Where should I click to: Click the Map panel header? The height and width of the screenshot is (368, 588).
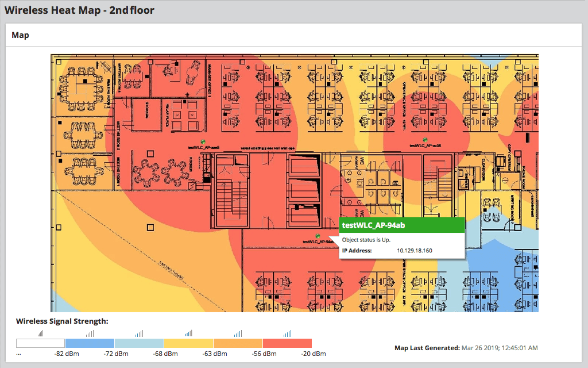(x=21, y=35)
